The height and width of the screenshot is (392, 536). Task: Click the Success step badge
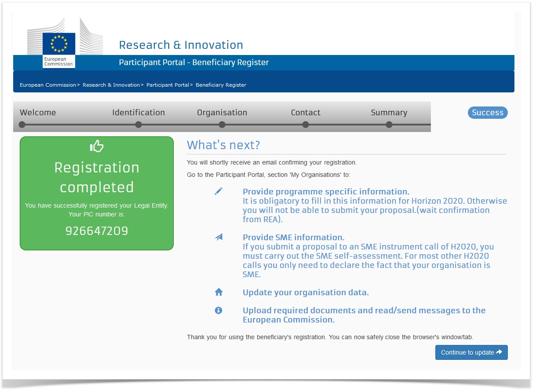click(x=488, y=113)
